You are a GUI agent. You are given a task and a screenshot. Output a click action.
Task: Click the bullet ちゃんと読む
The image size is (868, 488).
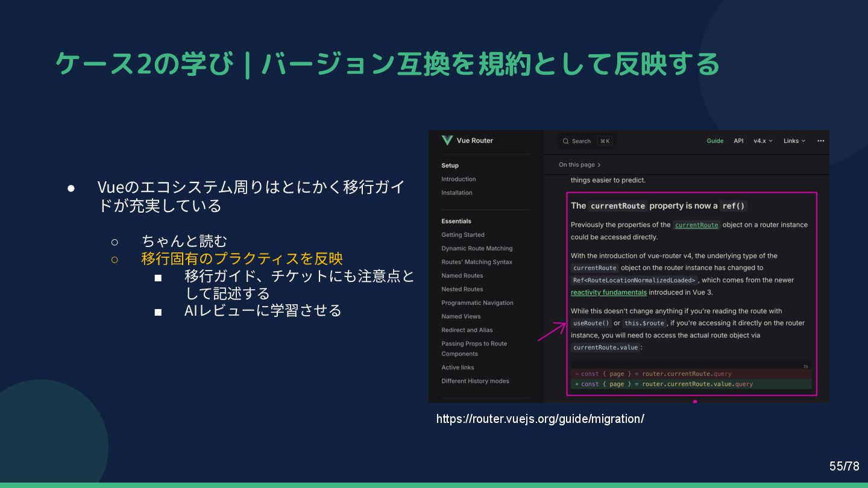pyautogui.click(x=184, y=241)
